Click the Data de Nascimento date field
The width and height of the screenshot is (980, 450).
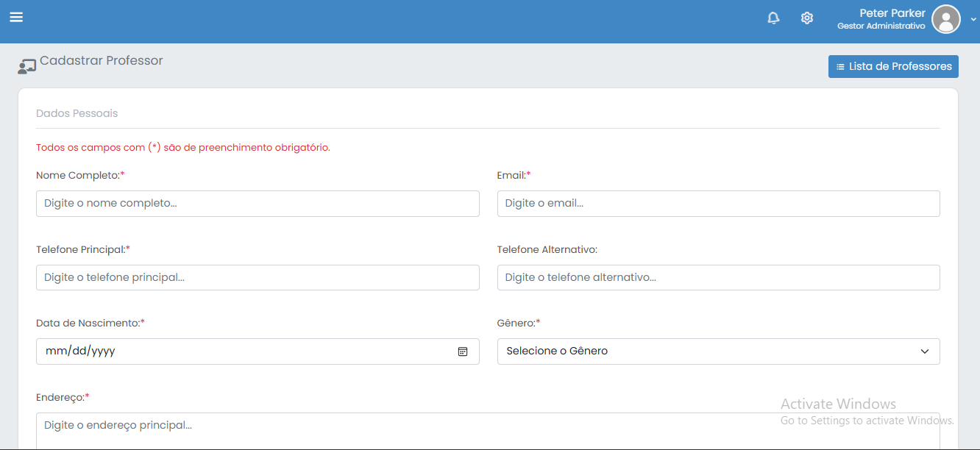click(243, 351)
